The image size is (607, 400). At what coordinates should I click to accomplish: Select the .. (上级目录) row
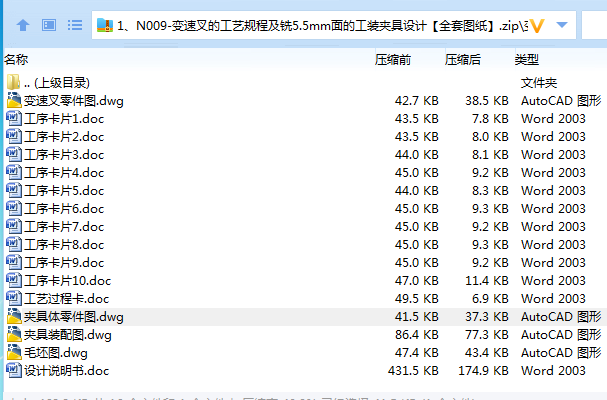[304, 82]
